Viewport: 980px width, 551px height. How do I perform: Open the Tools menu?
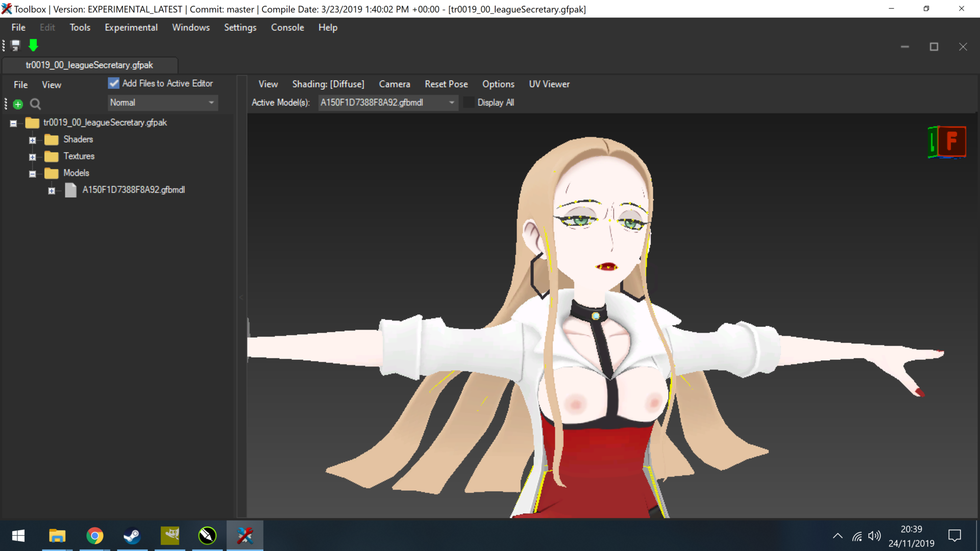coord(80,28)
